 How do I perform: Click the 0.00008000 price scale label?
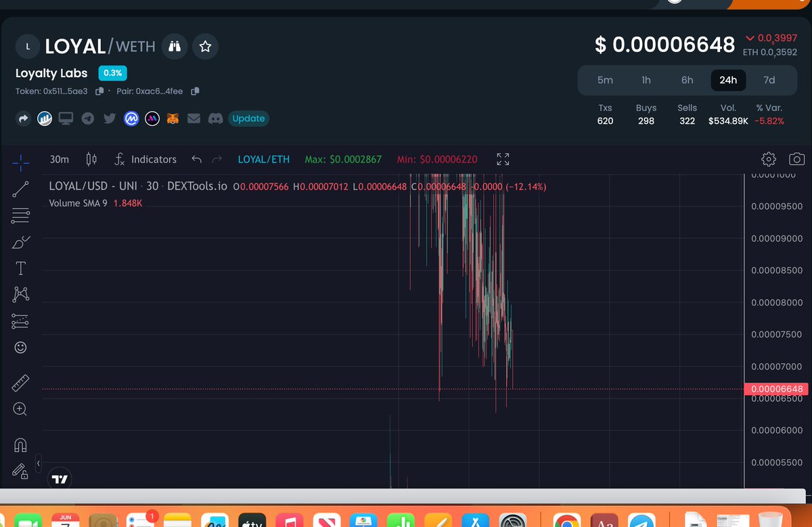[777, 302]
